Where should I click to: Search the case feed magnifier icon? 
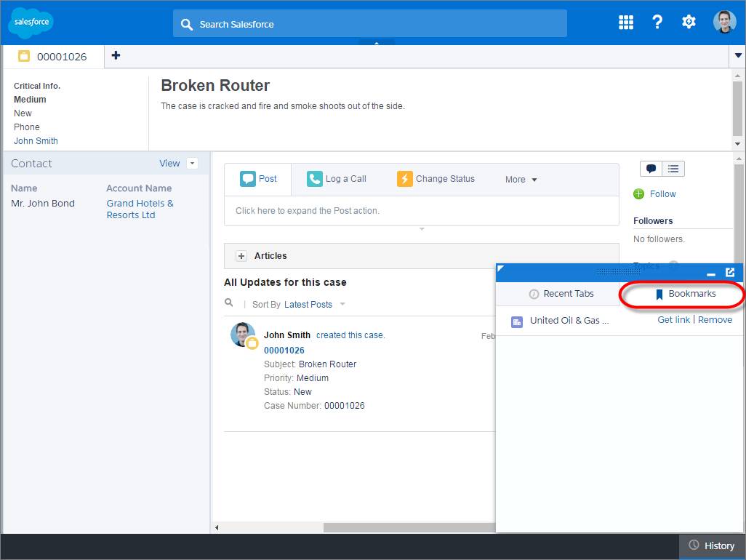pos(229,303)
